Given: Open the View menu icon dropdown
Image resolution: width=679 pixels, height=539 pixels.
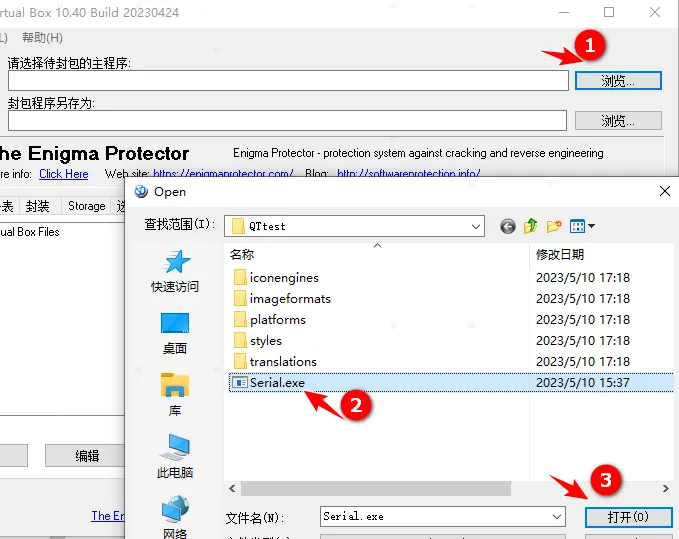Looking at the screenshot, I should (x=583, y=226).
